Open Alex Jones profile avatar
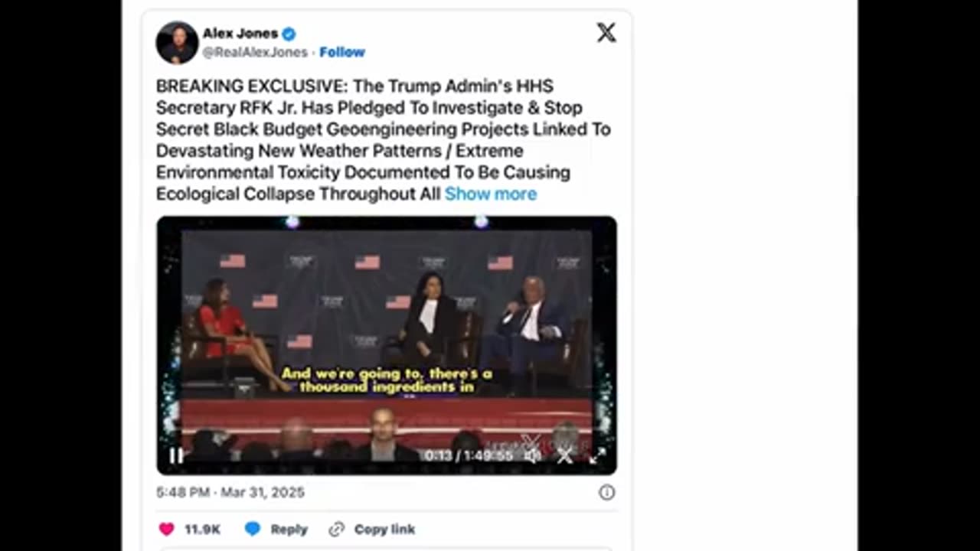Image resolution: width=980 pixels, height=551 pixels. pyautogui.click(x=177, y=42)
